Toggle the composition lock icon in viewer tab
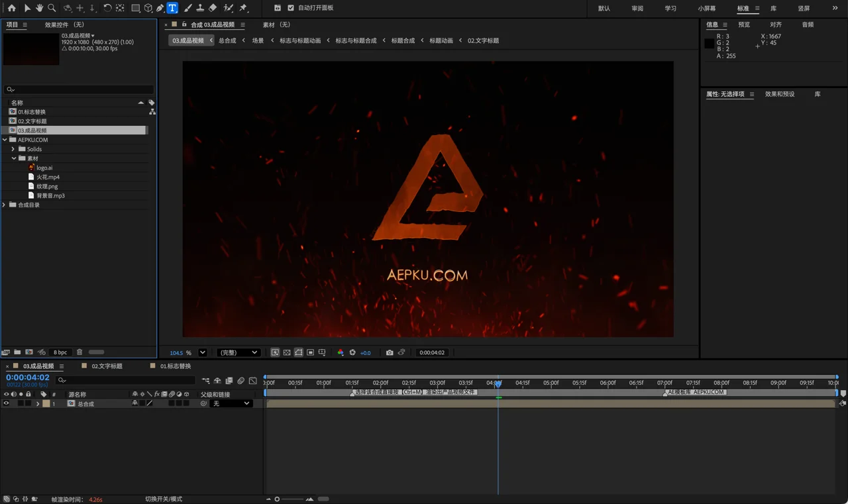This screenshot has height=504, width=848. [x=184, y=25]
